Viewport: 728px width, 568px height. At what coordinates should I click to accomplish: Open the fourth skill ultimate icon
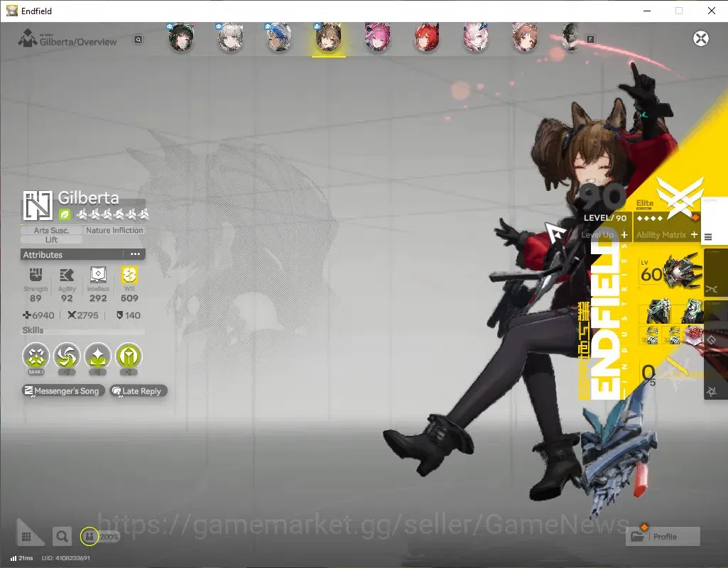coord(129,356)
